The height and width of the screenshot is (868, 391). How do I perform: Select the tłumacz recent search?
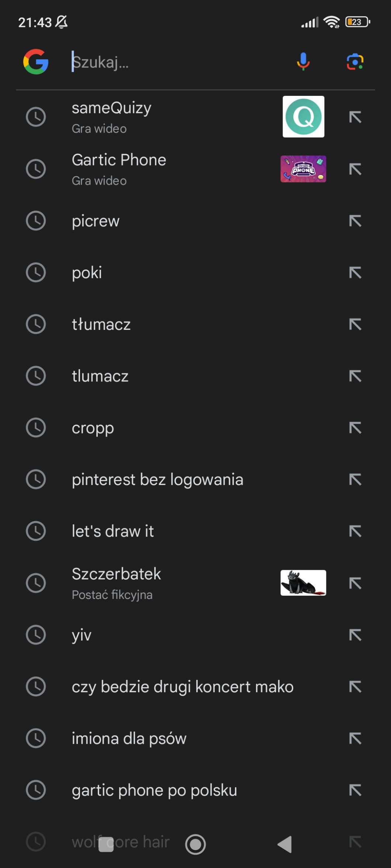coord(101,324)
